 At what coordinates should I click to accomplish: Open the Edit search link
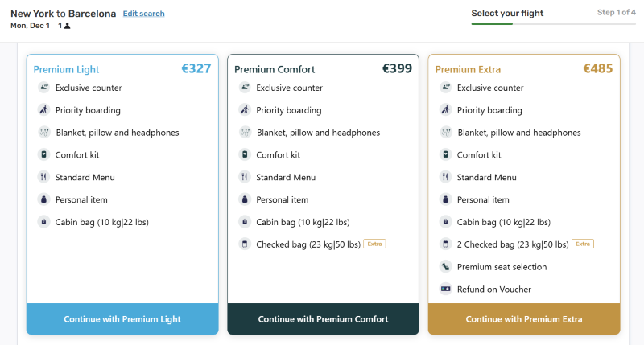(144, 14)
